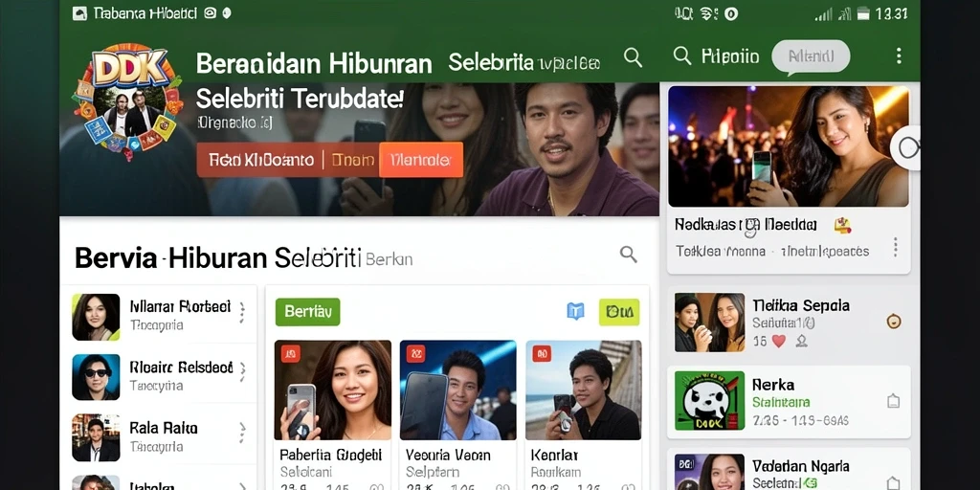Image resolution: width=980 pixels, height=490 pixels.
Task: Open the Keorlar card photo
Action: click(x=583, y=390)
